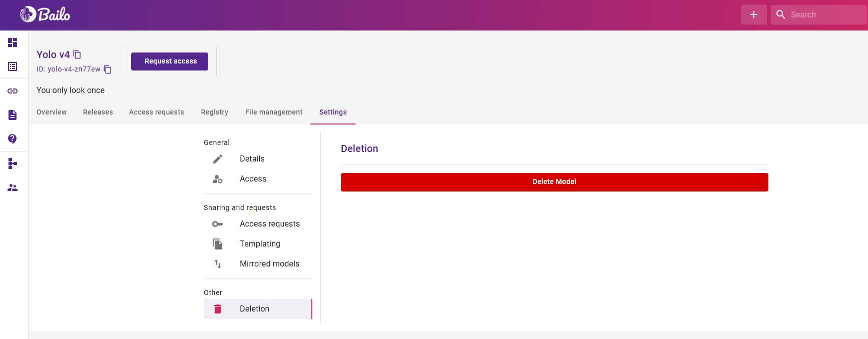Open the dashboard grid icon in sidebar

pyautogui.click(x=13, y=42)
